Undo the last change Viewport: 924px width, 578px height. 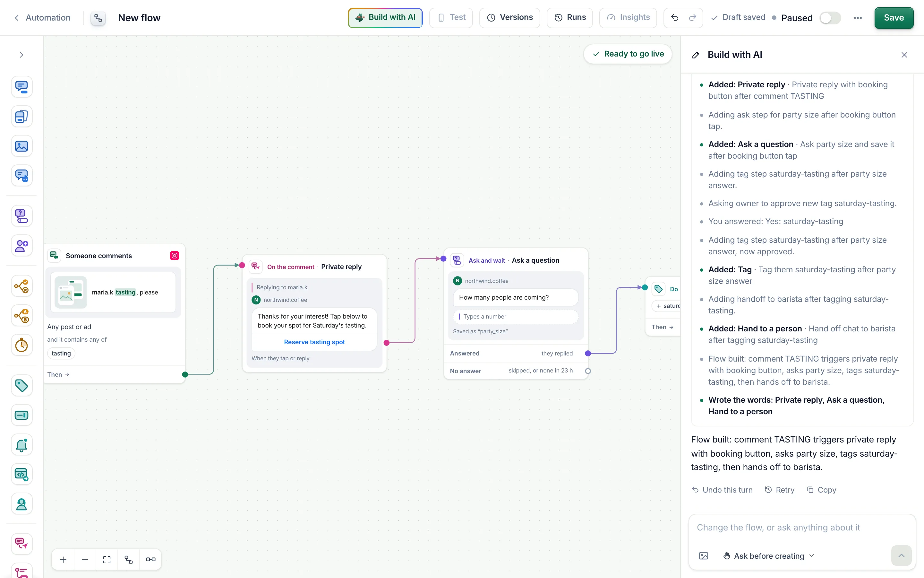click(x=675, y=18)
